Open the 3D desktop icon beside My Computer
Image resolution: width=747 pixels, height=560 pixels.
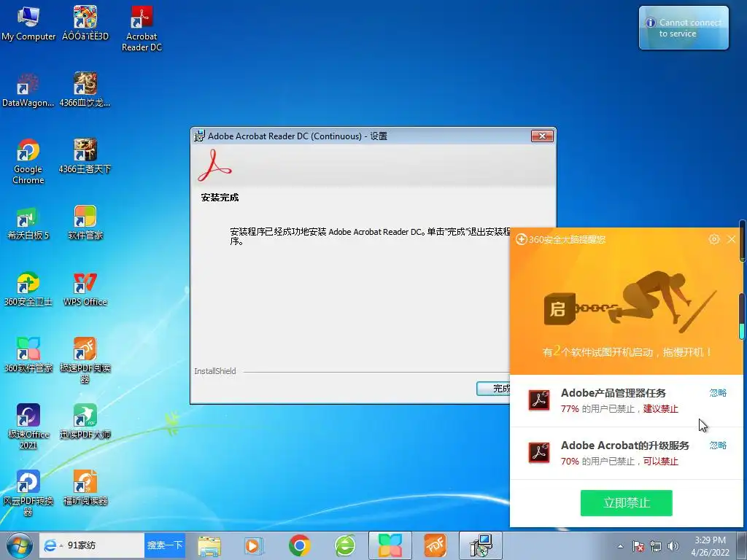(x=85, y=24)
